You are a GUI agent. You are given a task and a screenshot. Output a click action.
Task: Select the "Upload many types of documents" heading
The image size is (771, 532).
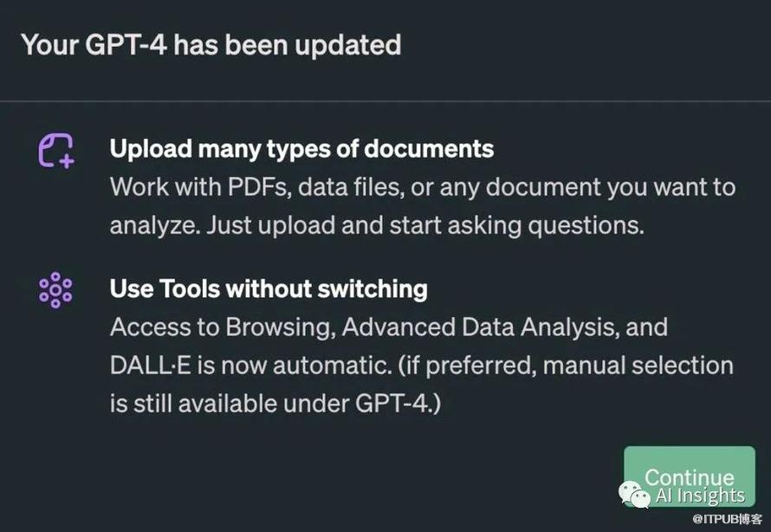click(x=301, y=148)
